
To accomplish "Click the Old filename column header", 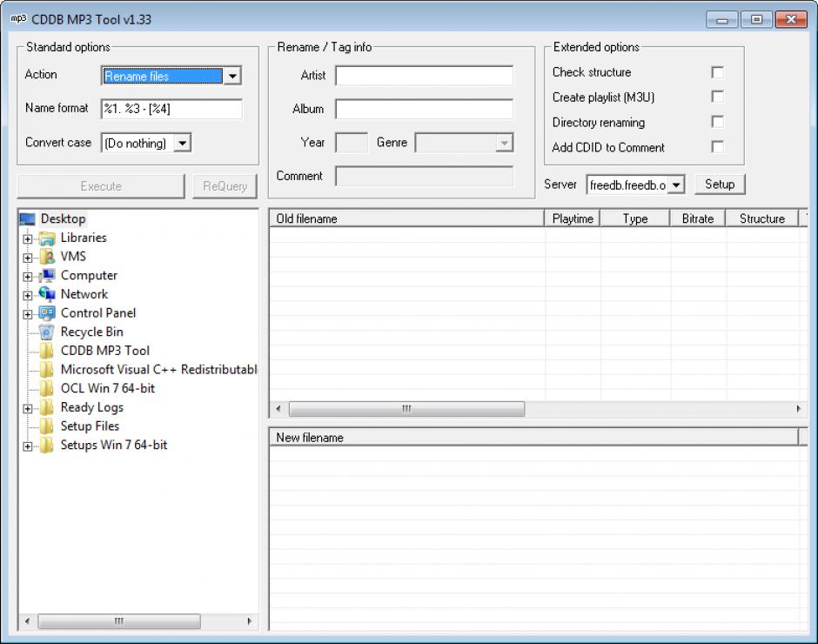I will [406, 218].
